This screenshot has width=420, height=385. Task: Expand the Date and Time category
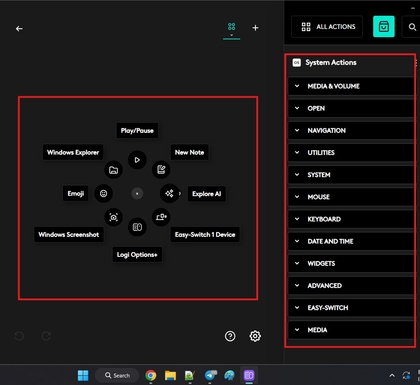[x=351, y=241]
